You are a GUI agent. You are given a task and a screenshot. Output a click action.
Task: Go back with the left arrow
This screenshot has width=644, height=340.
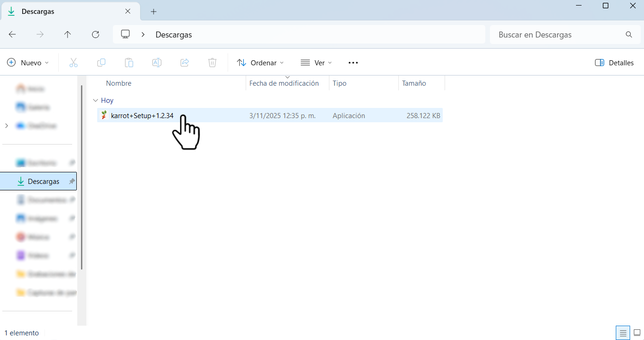[12, 34]
